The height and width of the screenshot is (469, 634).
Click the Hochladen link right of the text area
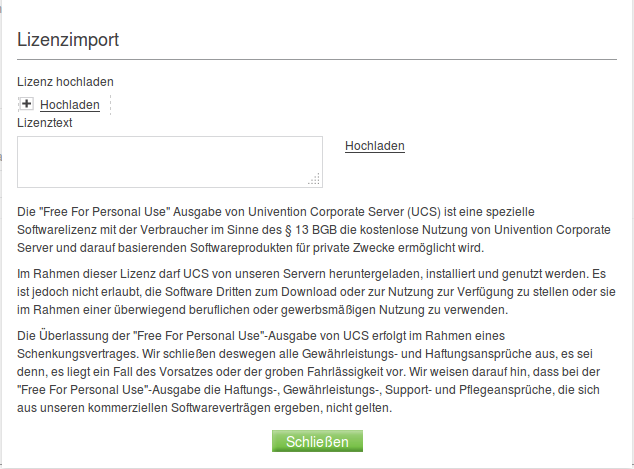tap(375, 146)
